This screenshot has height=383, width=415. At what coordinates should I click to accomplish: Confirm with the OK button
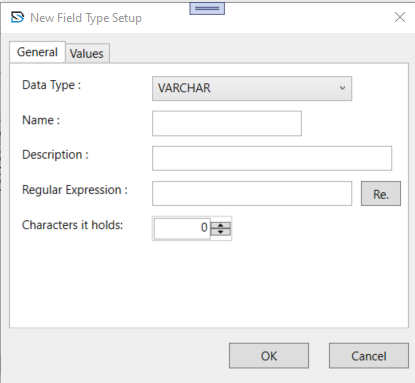pyautogui.click(x=269, y=356)
